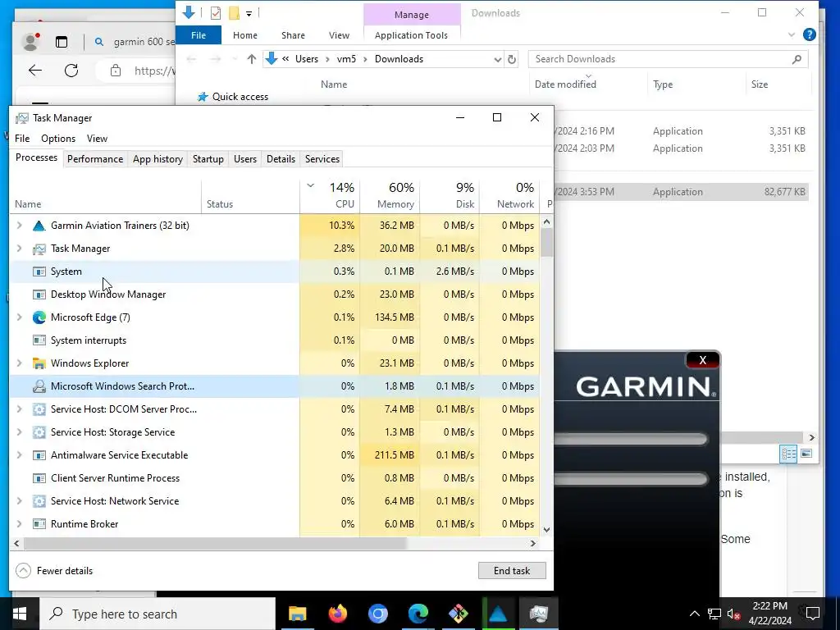This screenshot has width=840, height=630.
Task: Open the address bar history dropdown
Action: [x=498, y=59]
